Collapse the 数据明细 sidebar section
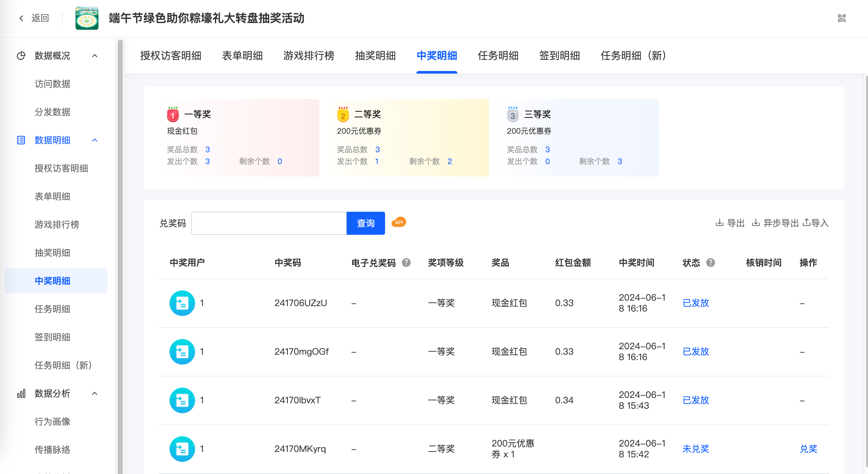The width and height of the screenshot is (868, 474). [95, 140]
